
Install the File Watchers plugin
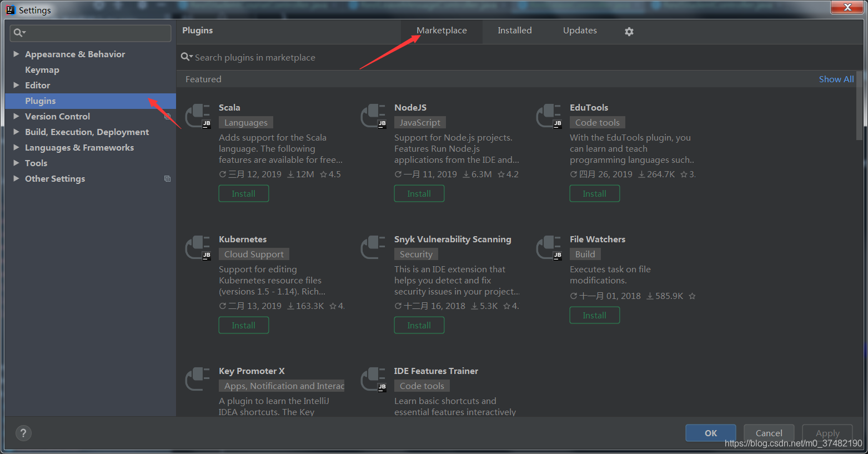[595, 315]
